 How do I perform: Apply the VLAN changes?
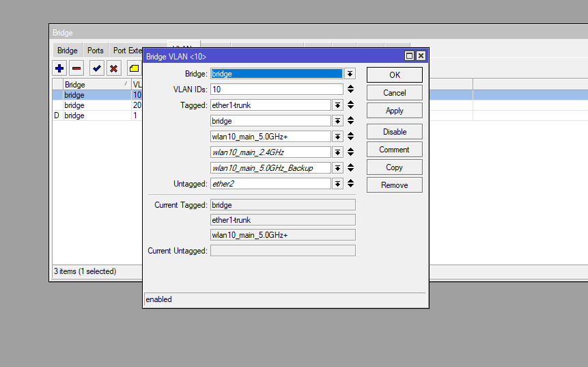click(395, 111)
